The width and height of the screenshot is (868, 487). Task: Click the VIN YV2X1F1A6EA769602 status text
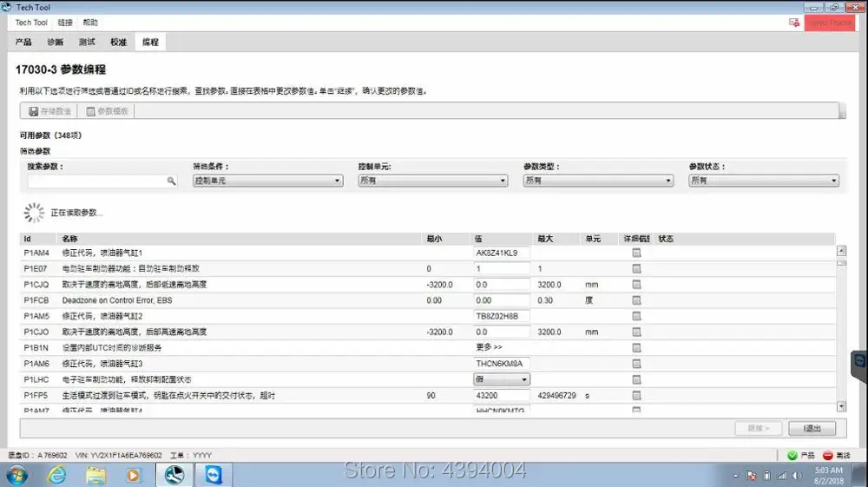118,456
